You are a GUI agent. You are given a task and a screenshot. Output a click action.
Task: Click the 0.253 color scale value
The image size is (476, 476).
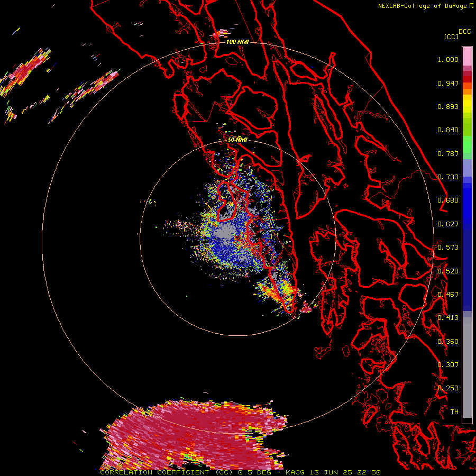coord(448,388)
